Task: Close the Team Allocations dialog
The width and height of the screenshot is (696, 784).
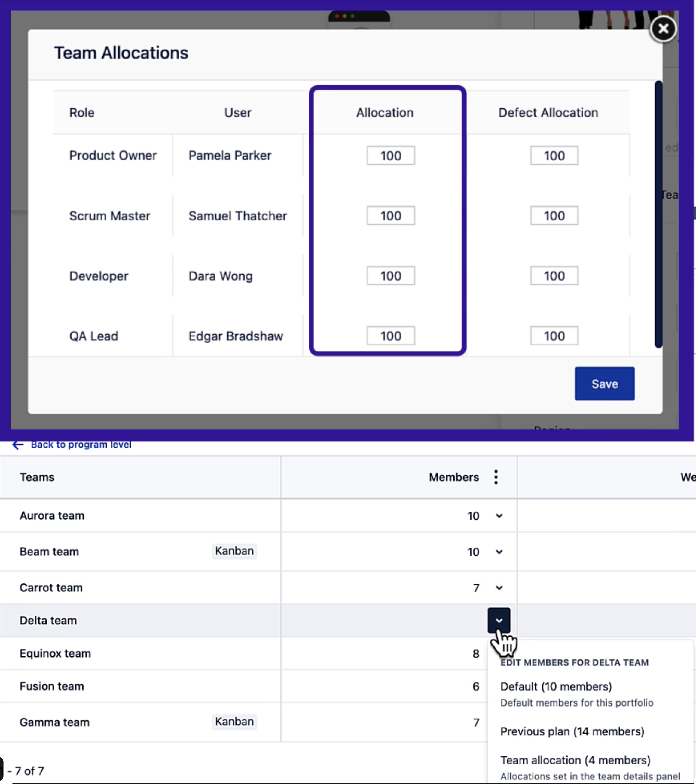Action: pos(663,29)
